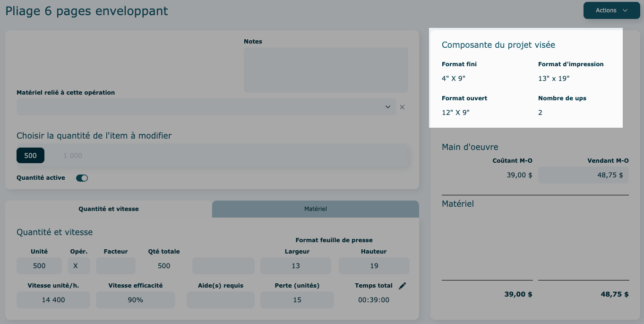Edit the Hauteur field value 19

[374, 266]
